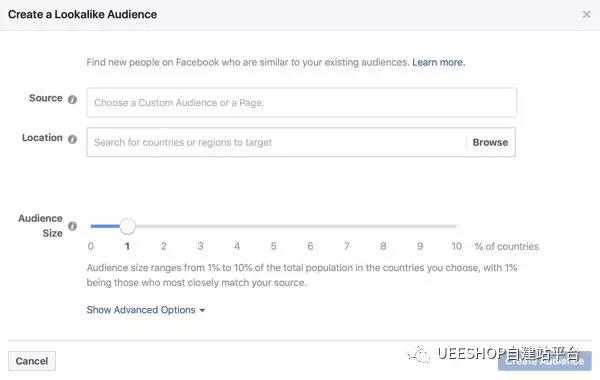
Task: Click the Create Audience button
Action: (x=545, y=361)
